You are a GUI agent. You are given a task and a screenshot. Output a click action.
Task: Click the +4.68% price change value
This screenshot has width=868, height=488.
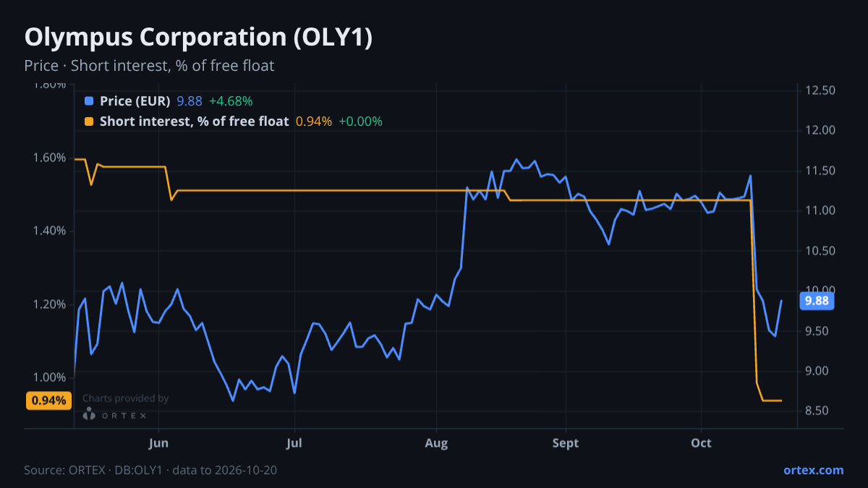tap(231, 101)
